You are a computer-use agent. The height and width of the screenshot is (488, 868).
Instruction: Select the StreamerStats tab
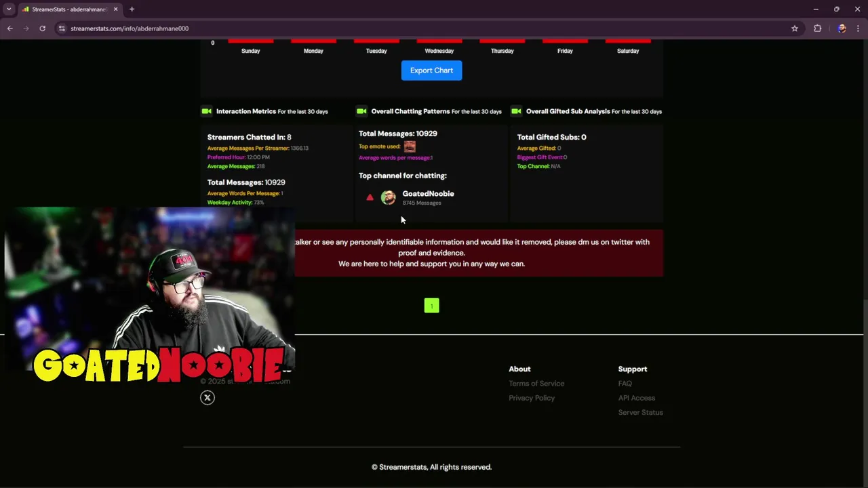[x=69, y=9]
